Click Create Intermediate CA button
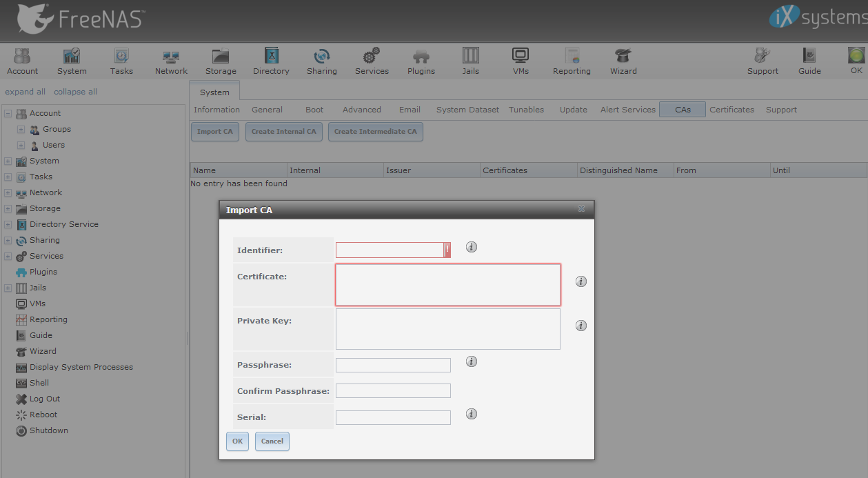The height and width of the screenshot is (478, 868). click(375, 132)
